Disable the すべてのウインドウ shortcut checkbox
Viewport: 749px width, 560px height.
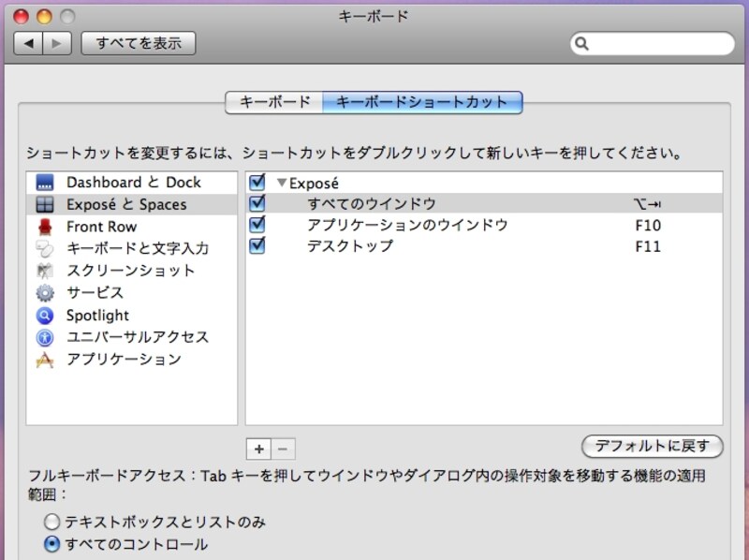click(x=256, y=204)
